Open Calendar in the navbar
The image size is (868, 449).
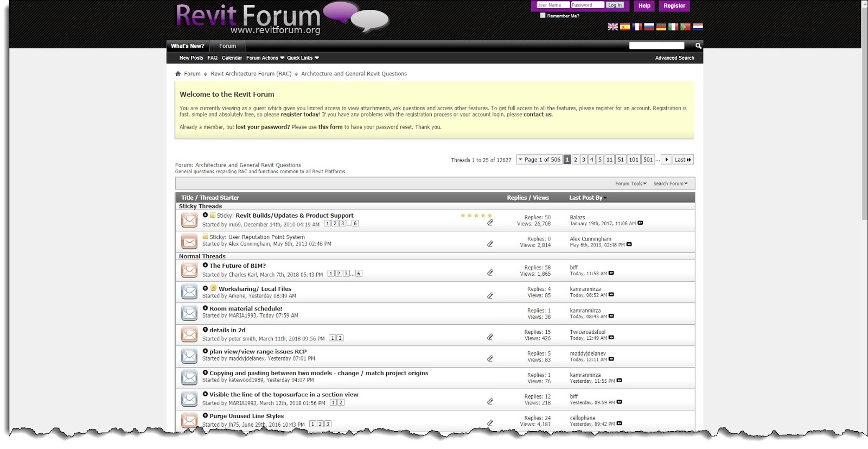[x=232, y=58]
